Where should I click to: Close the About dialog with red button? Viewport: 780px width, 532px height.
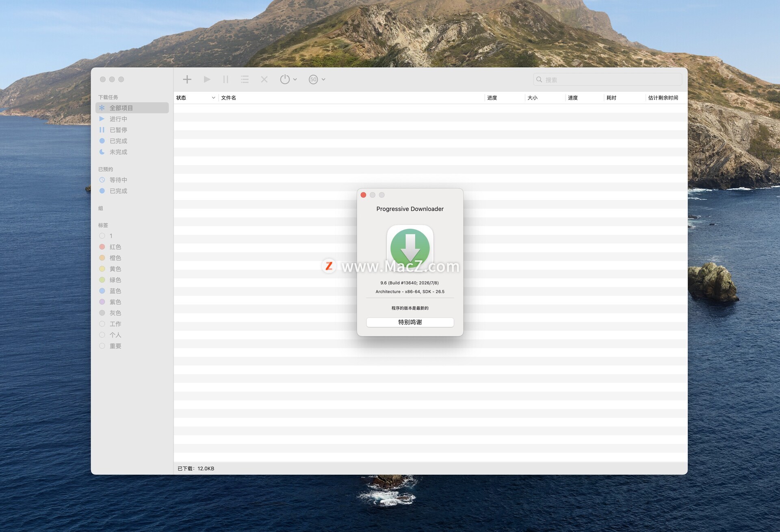[363, 195]
